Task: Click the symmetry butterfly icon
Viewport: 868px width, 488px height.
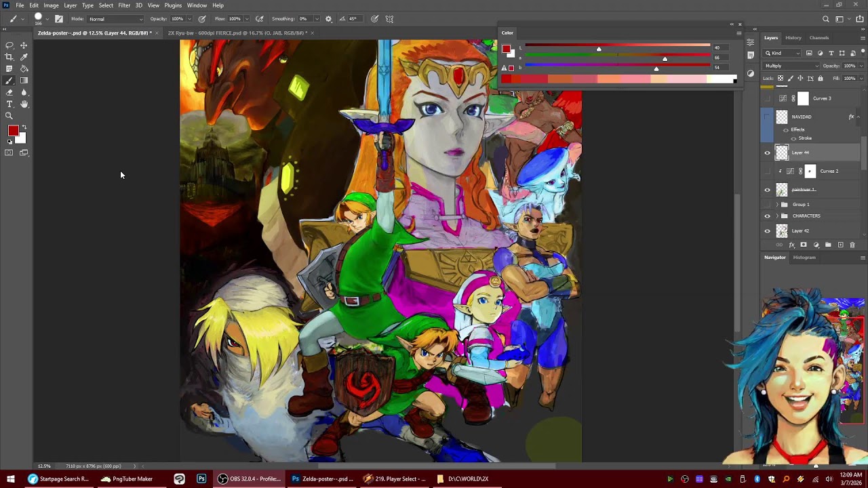Action: click(389, 19)
